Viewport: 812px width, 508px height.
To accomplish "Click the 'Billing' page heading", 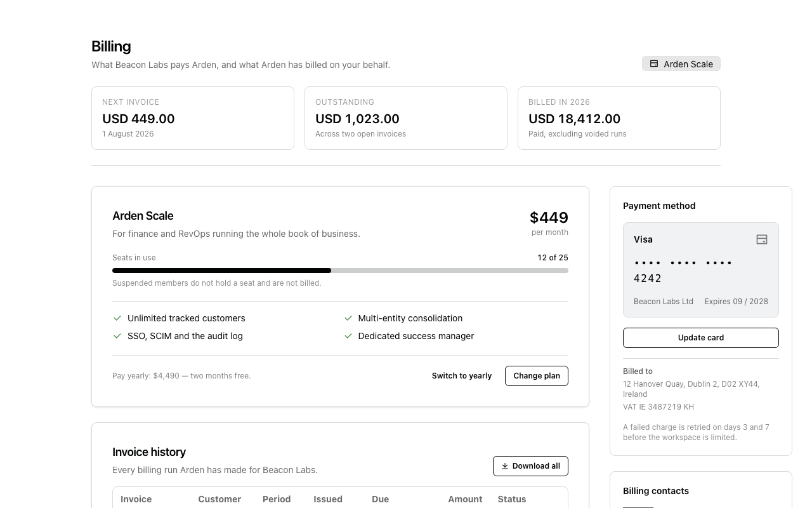I will 111,46.
